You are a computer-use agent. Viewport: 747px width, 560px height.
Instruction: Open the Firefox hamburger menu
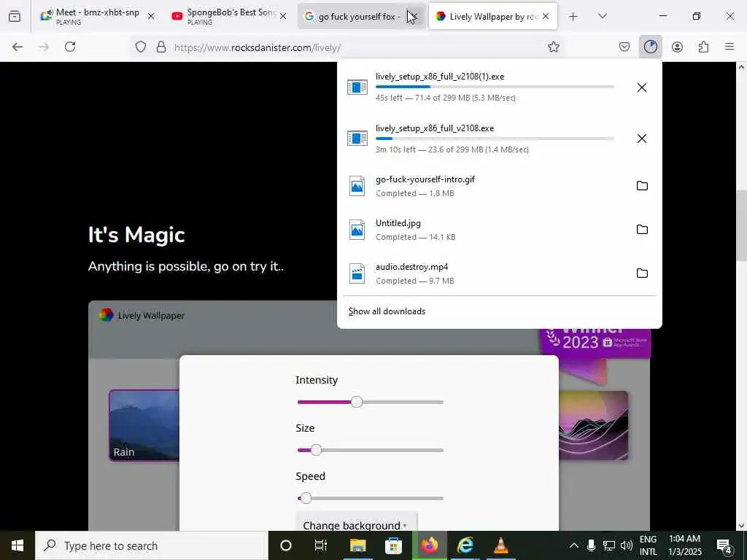tap(729, 47)
